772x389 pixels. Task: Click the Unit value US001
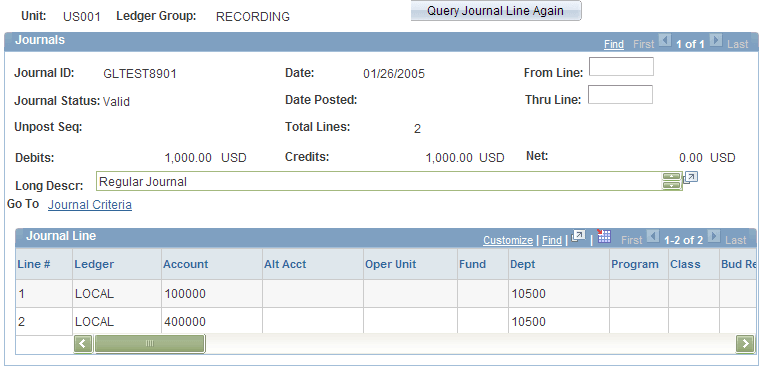(x=82, y=17)
